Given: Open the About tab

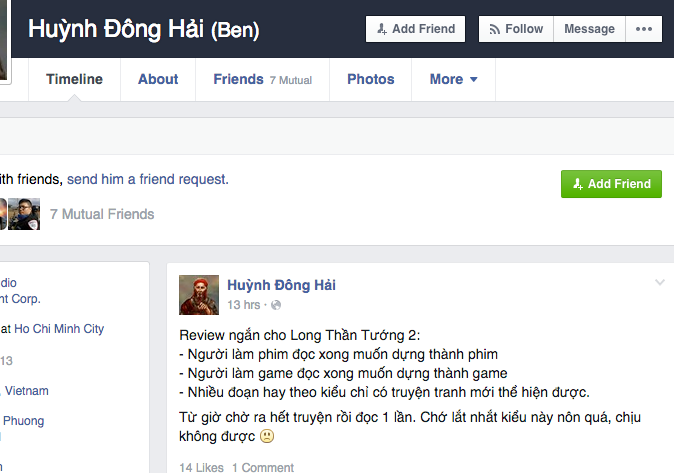Looking at the screenshot, I should pos(158,80).
